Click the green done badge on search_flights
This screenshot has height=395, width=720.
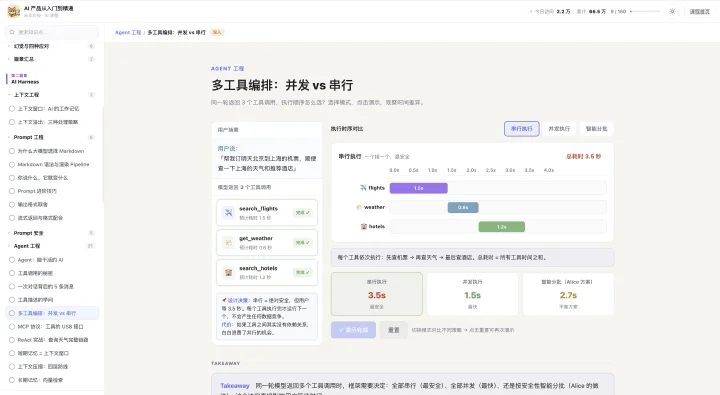302,213
